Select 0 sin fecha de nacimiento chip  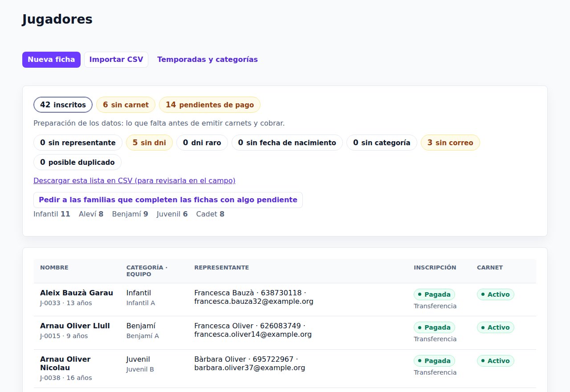pos(287,143)
